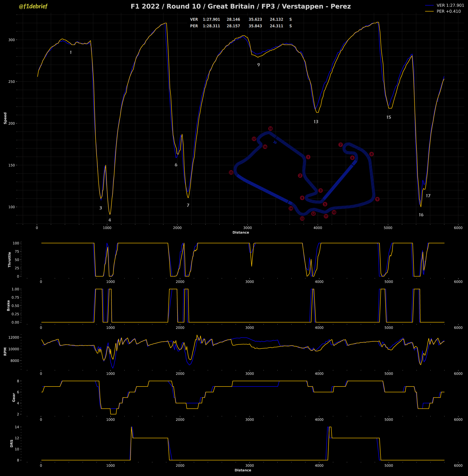Click corner 9 marker on the track map
The height and width of the screenshot is (476, 468).
tap(377, 199)
